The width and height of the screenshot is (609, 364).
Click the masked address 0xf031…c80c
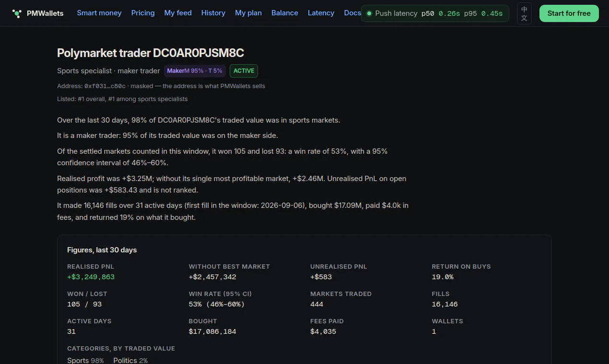(x=105, y=86)
